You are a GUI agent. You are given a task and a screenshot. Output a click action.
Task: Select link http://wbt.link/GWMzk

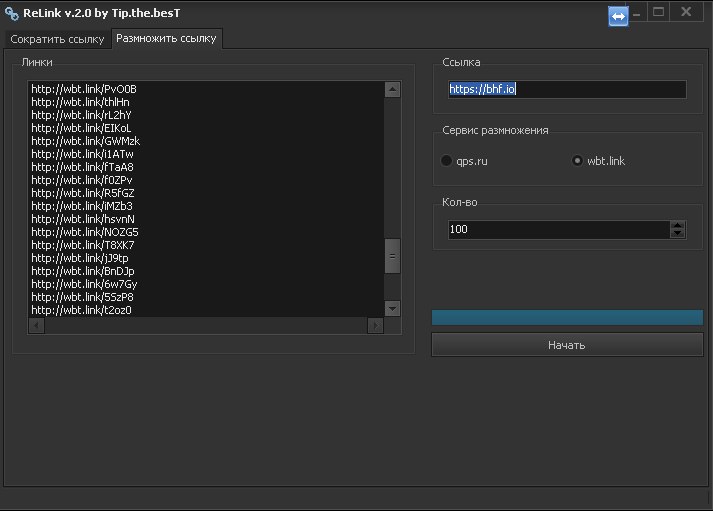point(85,141)
